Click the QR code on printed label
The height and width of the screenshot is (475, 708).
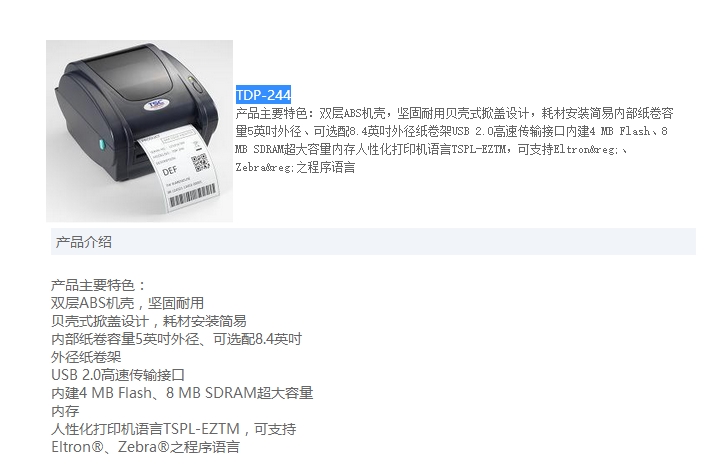(x=200, y=163)
